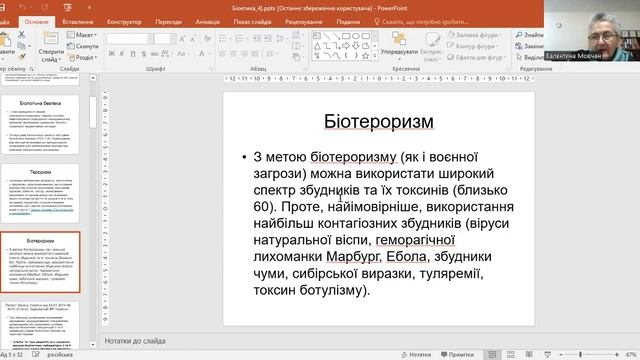Select the oval shape in gallery
This screenshot has height=360, width=640.
pyautogui.click(x=356, y=36)
